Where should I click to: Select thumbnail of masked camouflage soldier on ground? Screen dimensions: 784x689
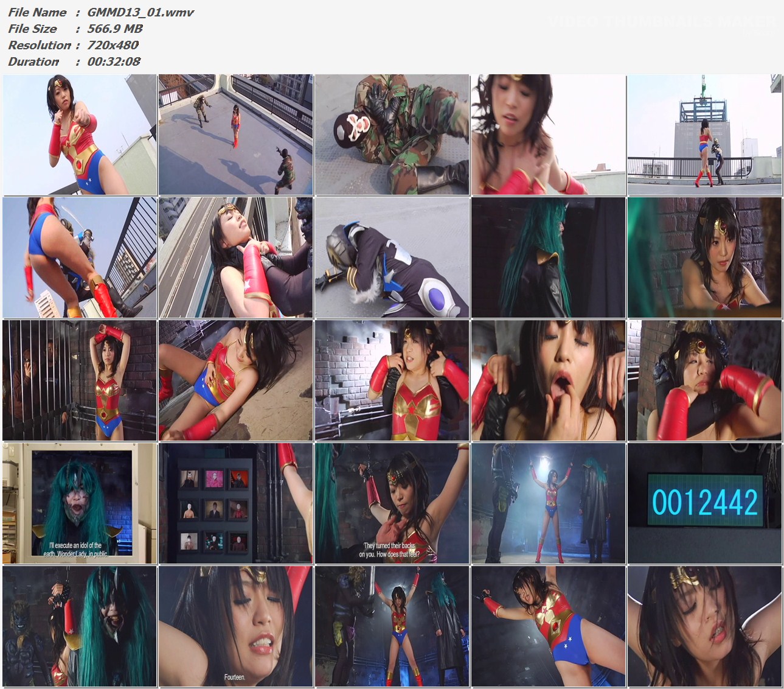click(x=392, y=135)
